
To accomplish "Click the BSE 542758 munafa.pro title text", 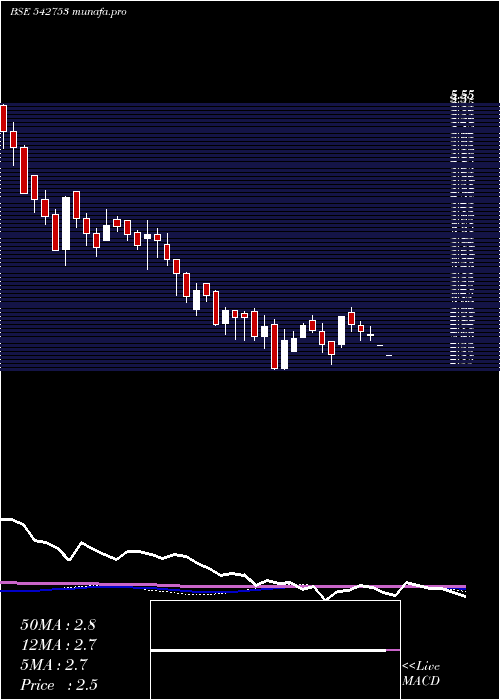I will (68, 12).
